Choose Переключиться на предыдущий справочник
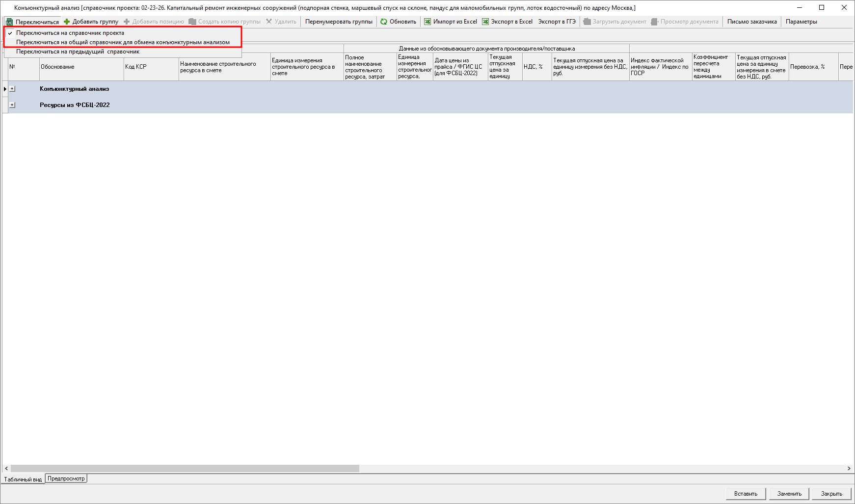This screenshot has height=504, width=855. tap(78, 52)
